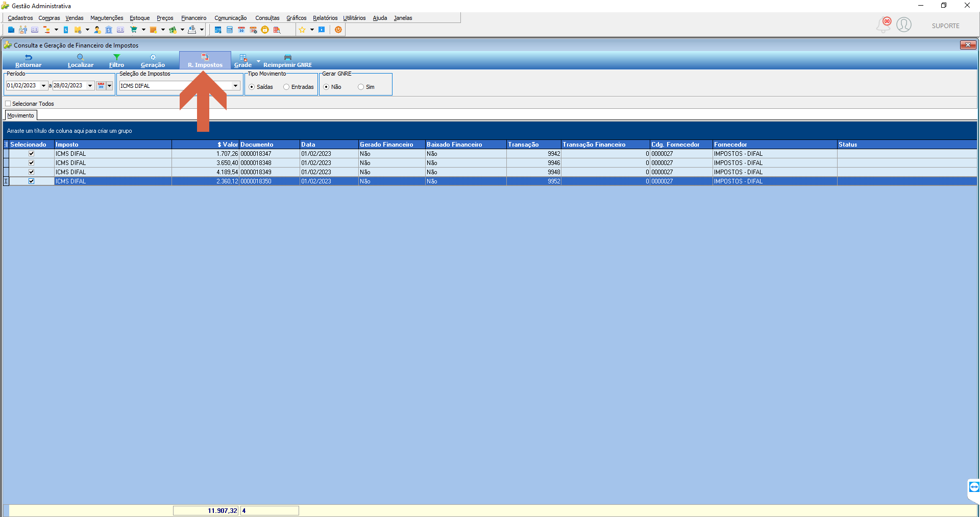The width and height of the screenshot is (980, 517).
Task: Uncheck the row with value 4.189,54
Action: [x=31, y=172]
